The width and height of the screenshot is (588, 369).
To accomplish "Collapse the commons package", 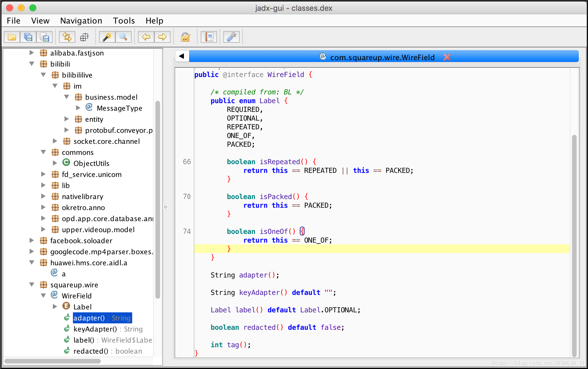I will tap(43, 152).
